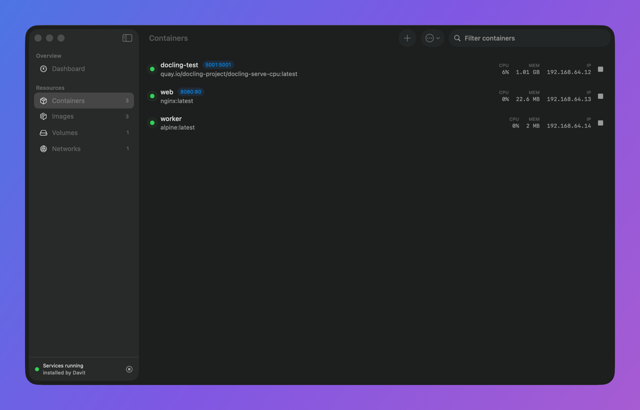
Task: Click the 2 MB memory value
Action: click(x=533, y=126)
